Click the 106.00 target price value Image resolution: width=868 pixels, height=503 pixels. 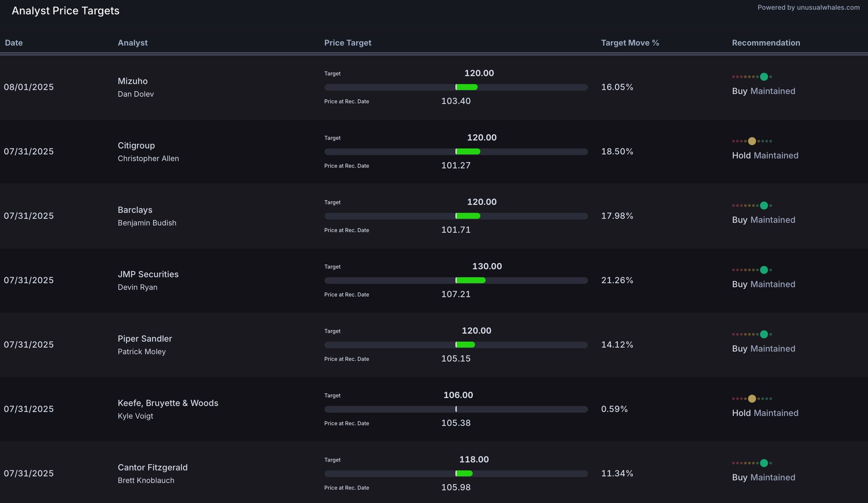(x=458, y=395)
